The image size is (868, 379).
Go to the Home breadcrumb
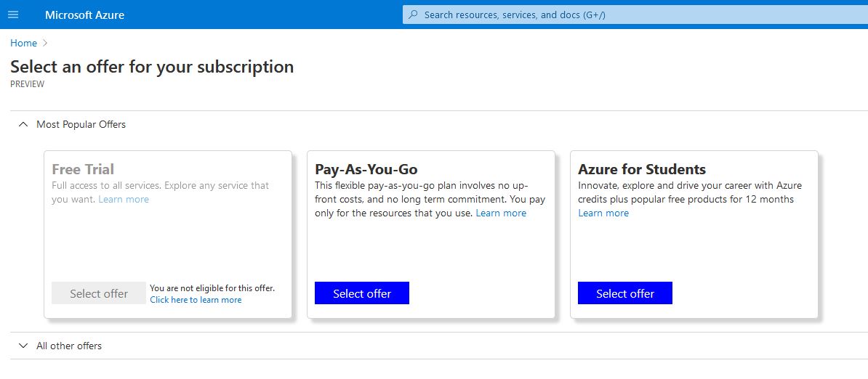[24, 43]
